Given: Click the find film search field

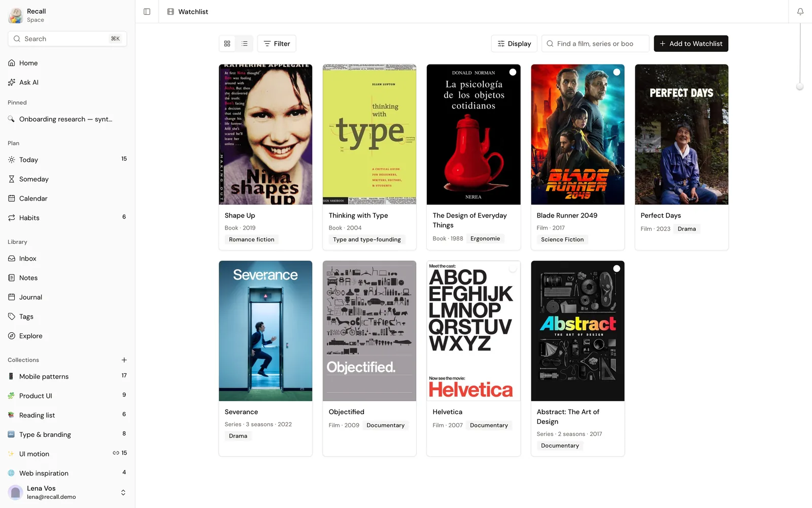Looking at the screenshot, I should 595,44.
